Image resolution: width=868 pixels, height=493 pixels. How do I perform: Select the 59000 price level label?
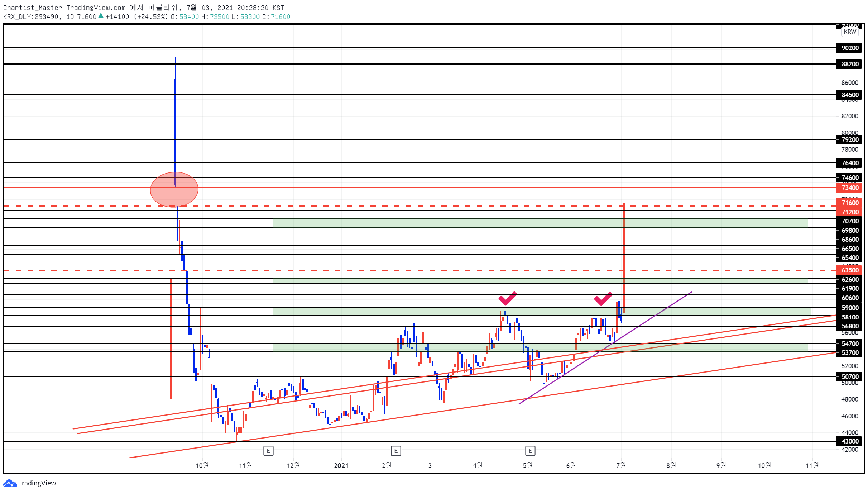849,308
